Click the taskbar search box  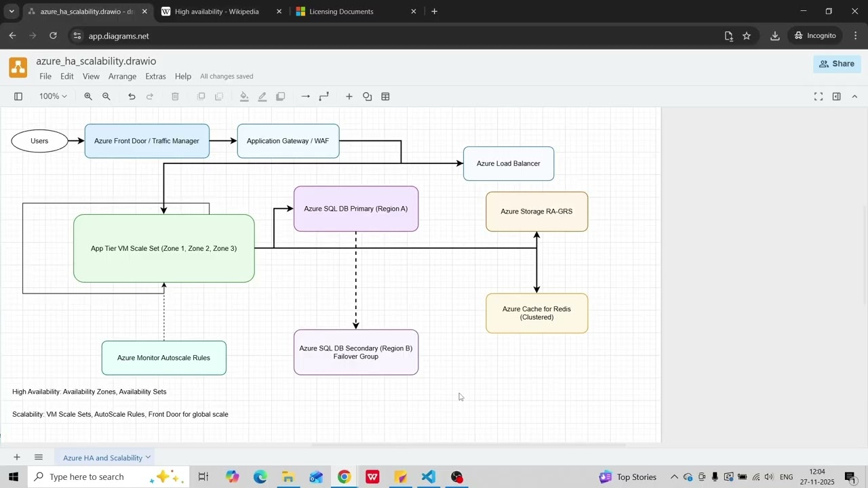pos(108,477)
